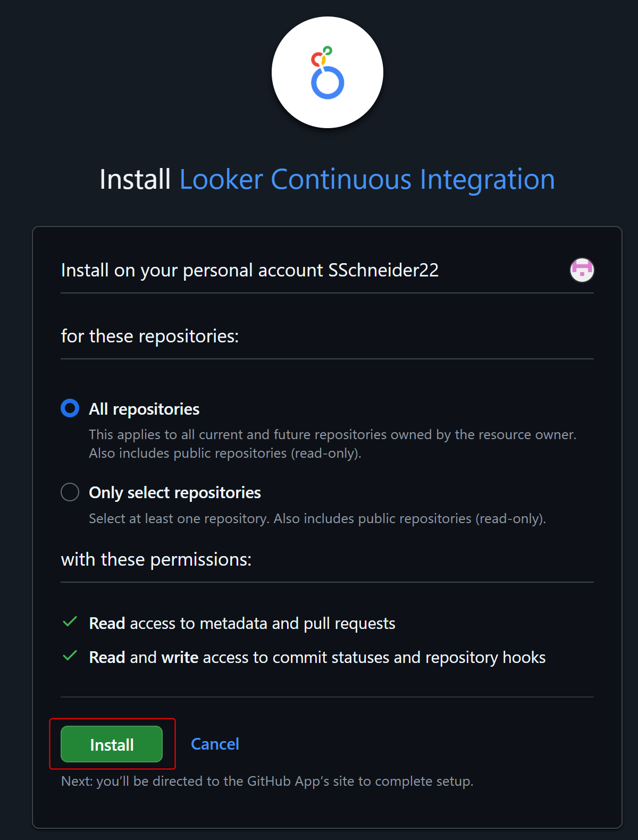Open the Looker Continuous Integration link

point(367,179)
